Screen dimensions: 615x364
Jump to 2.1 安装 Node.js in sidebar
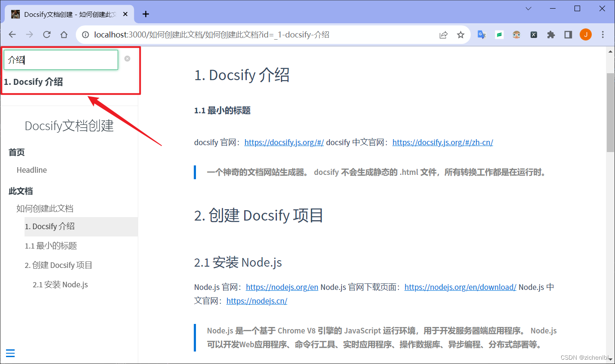[60, 285]
